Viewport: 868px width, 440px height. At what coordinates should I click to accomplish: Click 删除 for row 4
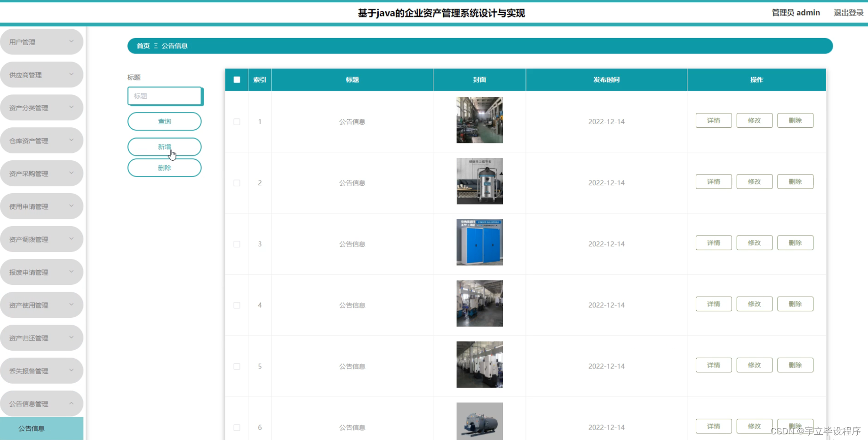point(795,304)
